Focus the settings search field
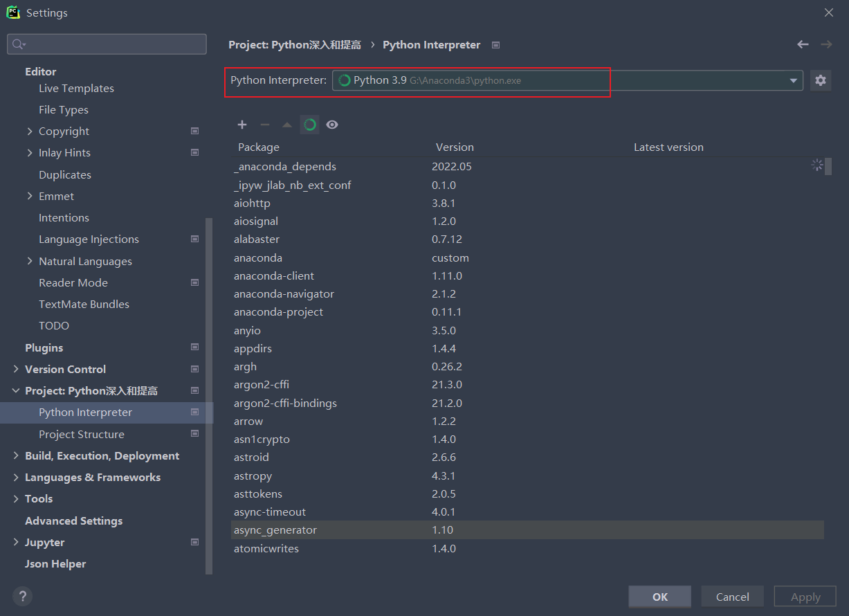 click(x=107, y=44)
